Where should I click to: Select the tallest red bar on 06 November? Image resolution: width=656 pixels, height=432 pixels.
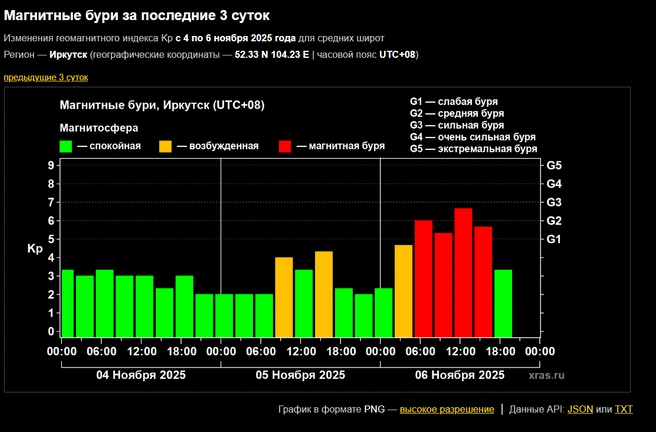(463, 272)
